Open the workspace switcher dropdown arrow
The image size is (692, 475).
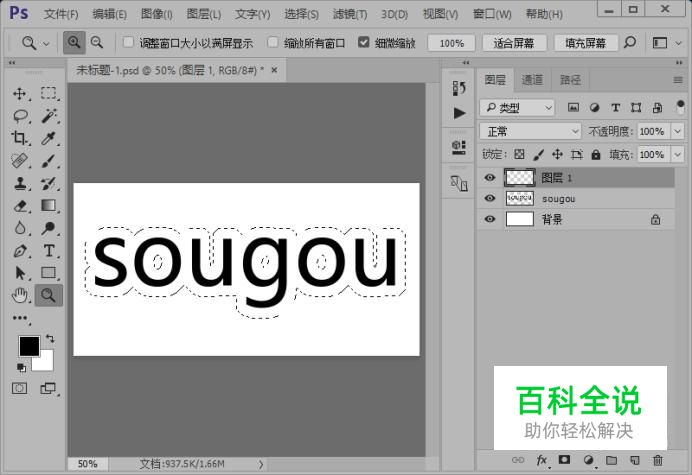click(679, 43)
